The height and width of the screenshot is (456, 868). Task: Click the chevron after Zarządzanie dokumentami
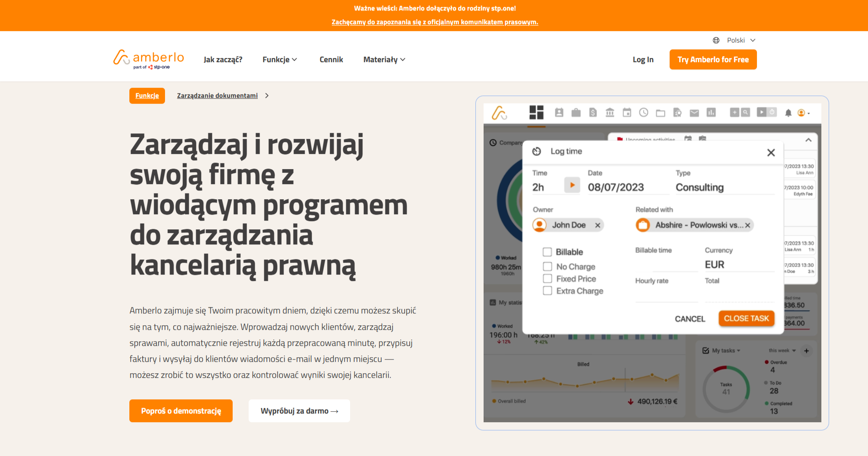(267, 95)
